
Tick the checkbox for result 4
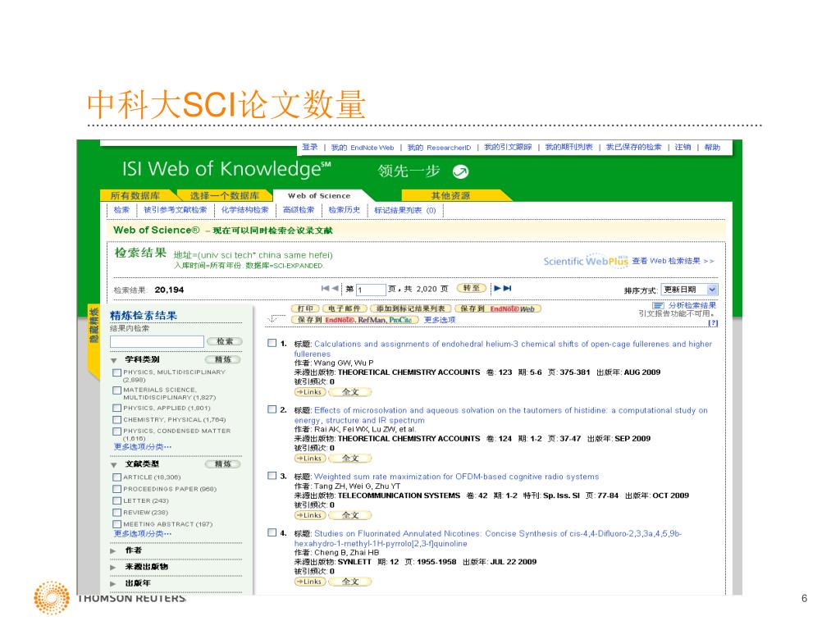[272, 532]
